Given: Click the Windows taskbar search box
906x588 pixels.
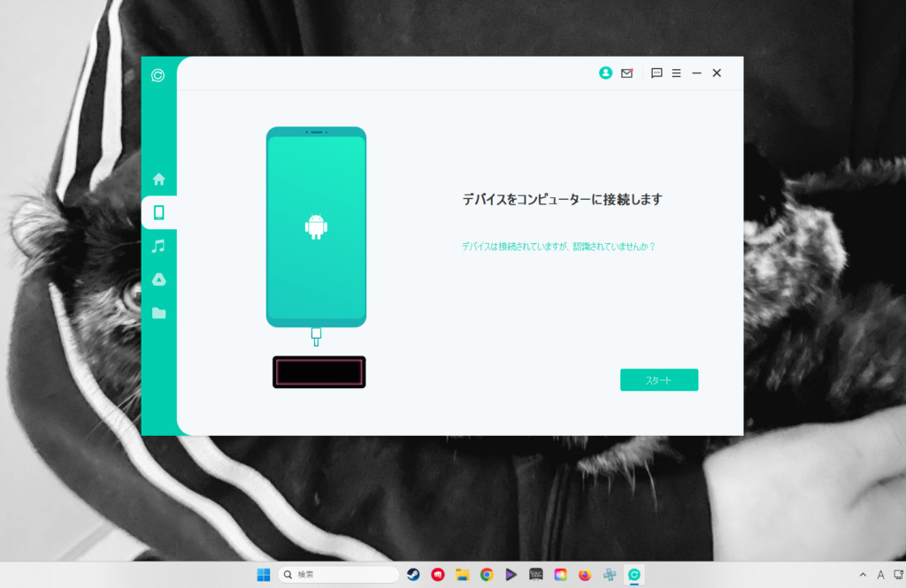Looking at the screenshot, I should (338, 575).
